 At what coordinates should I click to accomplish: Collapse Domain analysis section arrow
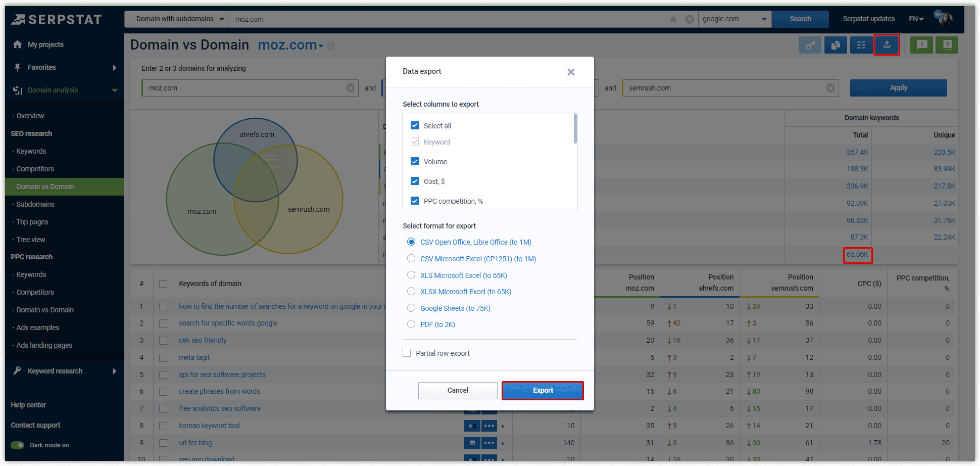(115, 90)
